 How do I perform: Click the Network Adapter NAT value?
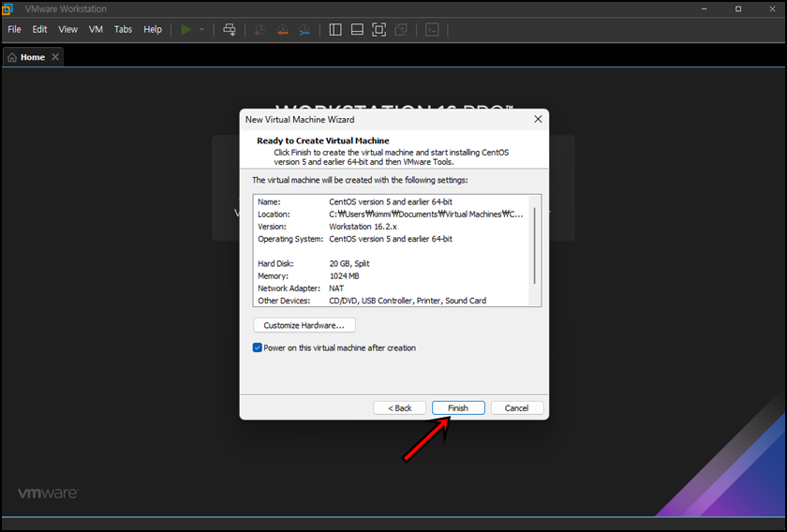point(336,288)
